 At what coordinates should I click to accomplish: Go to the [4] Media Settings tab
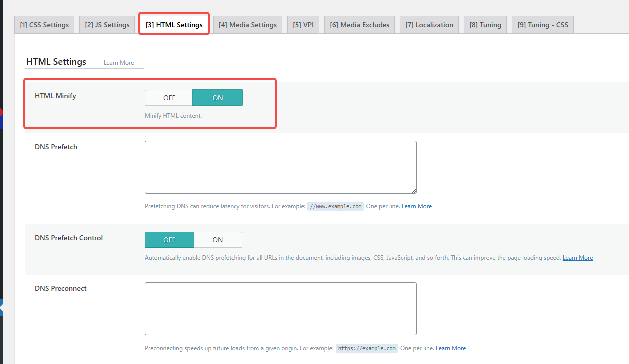click(247, 25)
